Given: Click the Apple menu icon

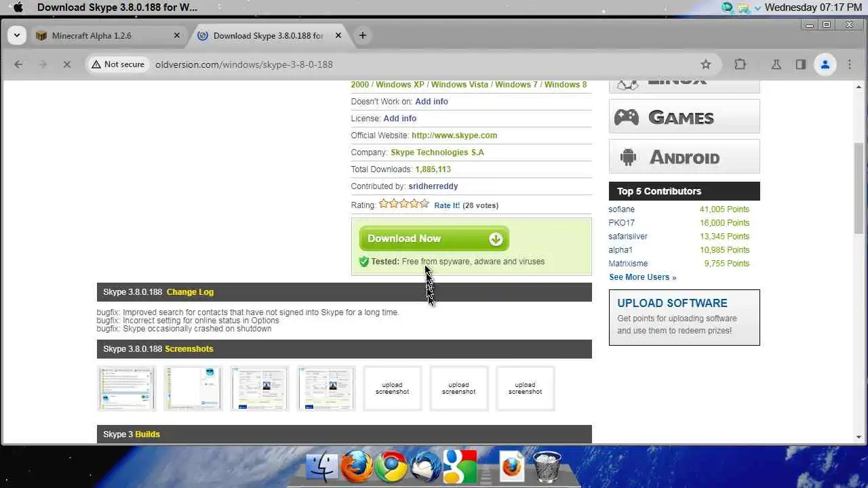Looking at the screenshot, I should 18,7.
